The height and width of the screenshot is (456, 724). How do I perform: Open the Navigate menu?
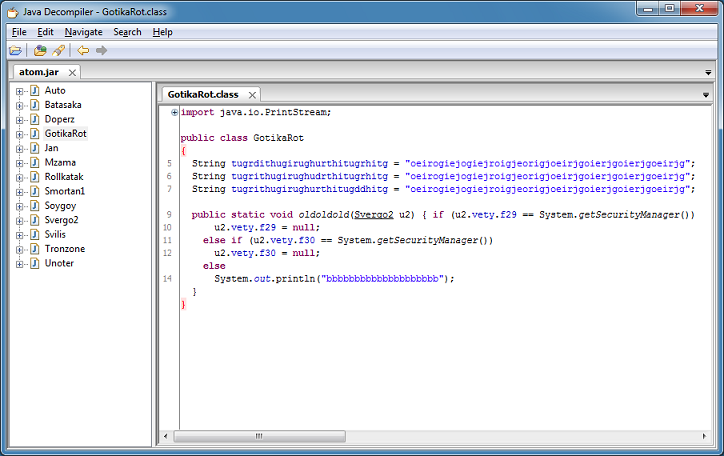pos(84,32)
